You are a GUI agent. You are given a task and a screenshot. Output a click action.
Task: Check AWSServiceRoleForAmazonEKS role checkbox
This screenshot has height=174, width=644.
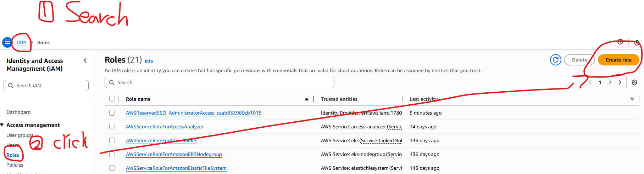pos(112,140)
